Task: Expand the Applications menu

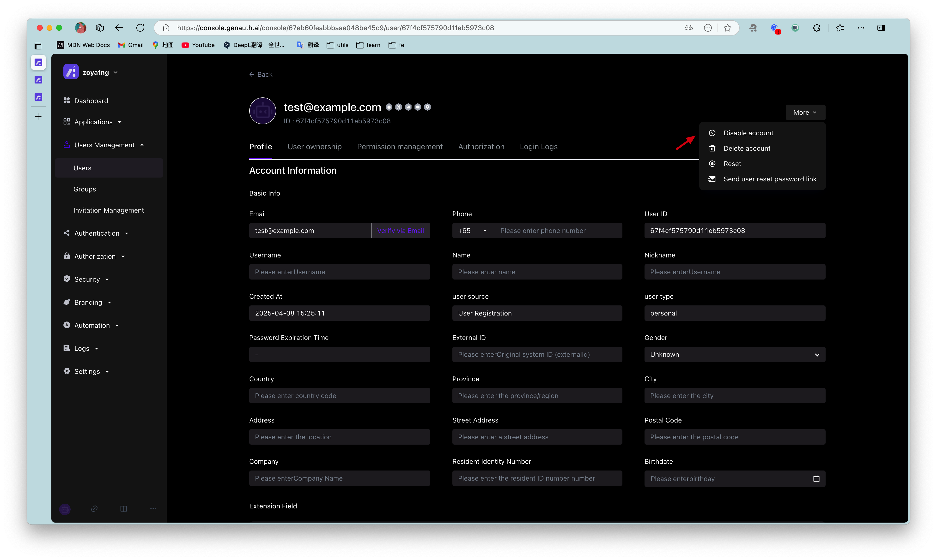Action: click(120, 122)
